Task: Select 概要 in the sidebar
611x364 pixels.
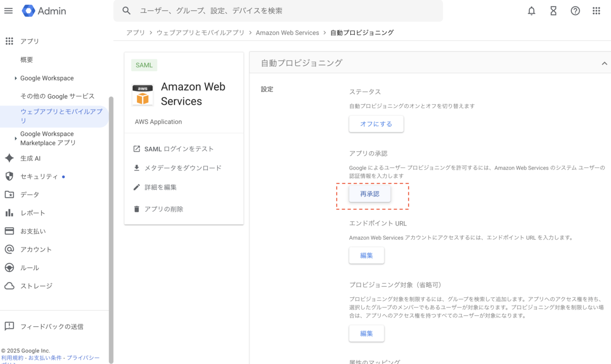Action: (x=26, y=60)
